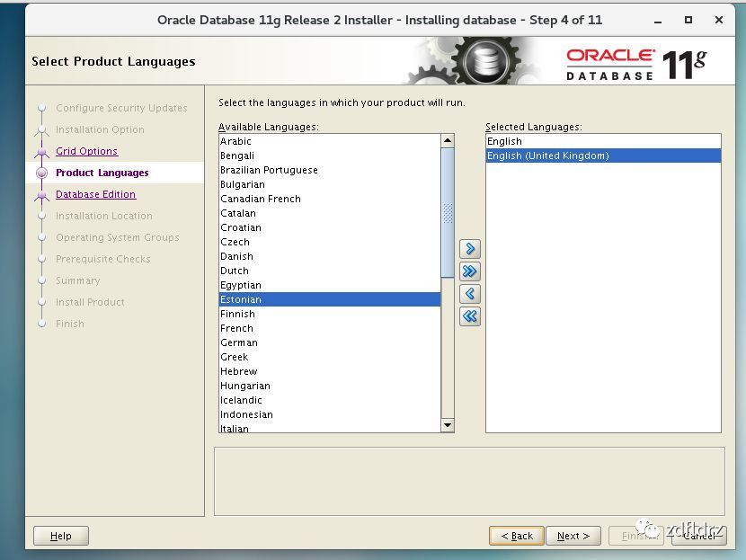Open the Grid Options step link
Image resolution: width=746 pixels, height=560 pixels.
(x=86, y=151)
